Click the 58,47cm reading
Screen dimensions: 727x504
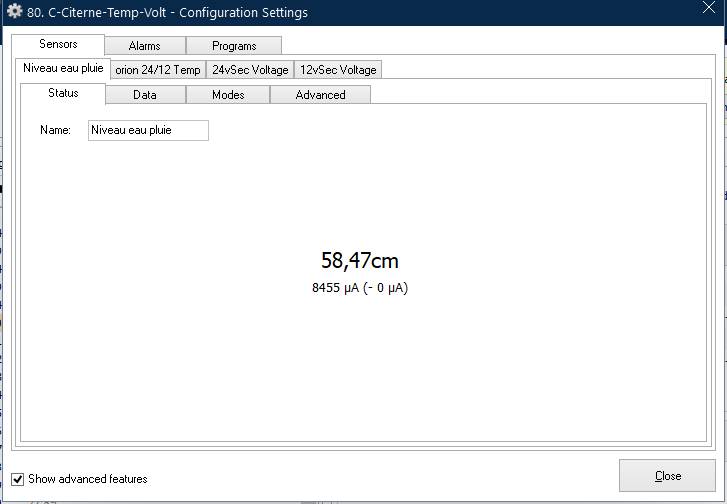point(360,260)
